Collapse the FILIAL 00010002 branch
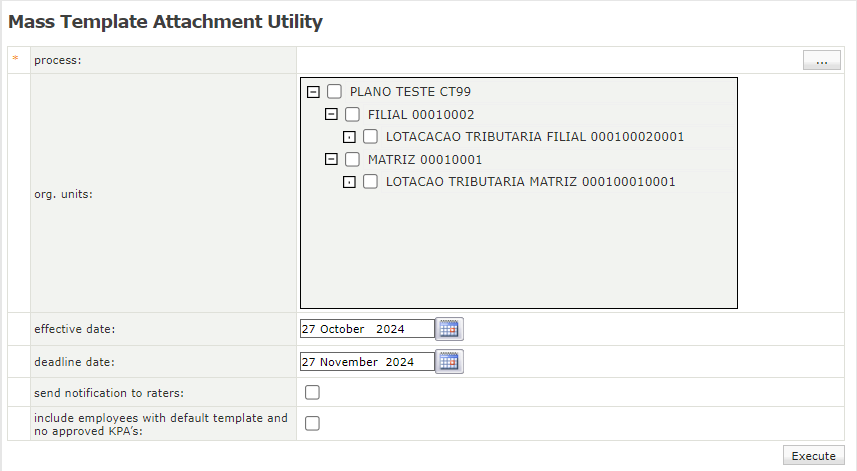The image size is (857, 471). click(x=332, y=115)
